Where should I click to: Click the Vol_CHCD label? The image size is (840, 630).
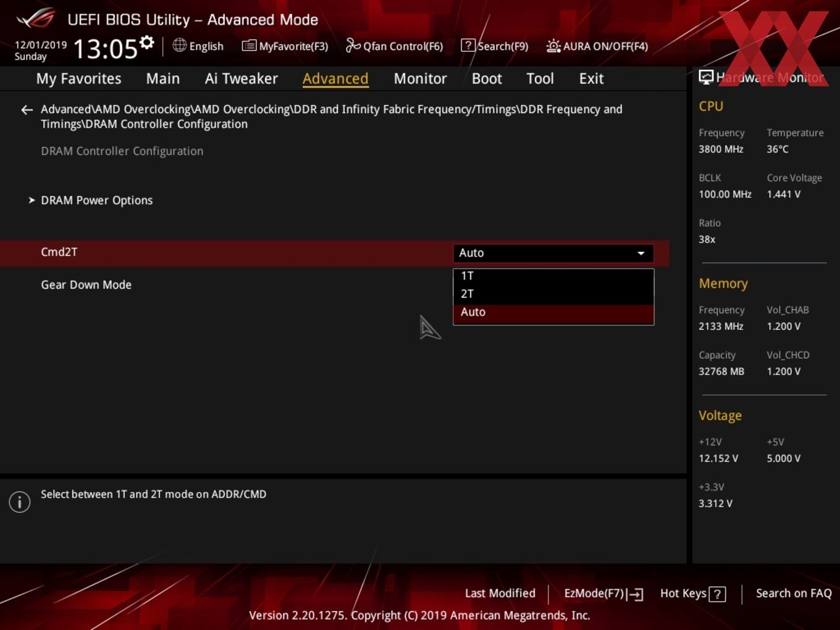click(788, 355)
